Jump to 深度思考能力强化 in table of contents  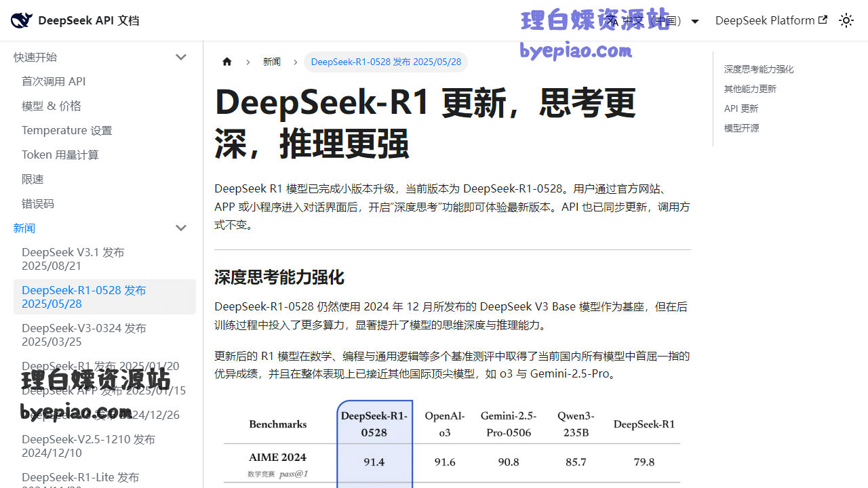coord(759,69)
